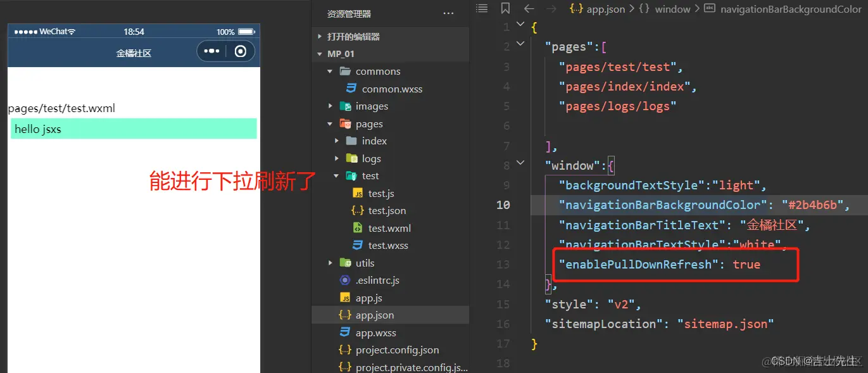Fold the window object at line 8

(520, 163)
